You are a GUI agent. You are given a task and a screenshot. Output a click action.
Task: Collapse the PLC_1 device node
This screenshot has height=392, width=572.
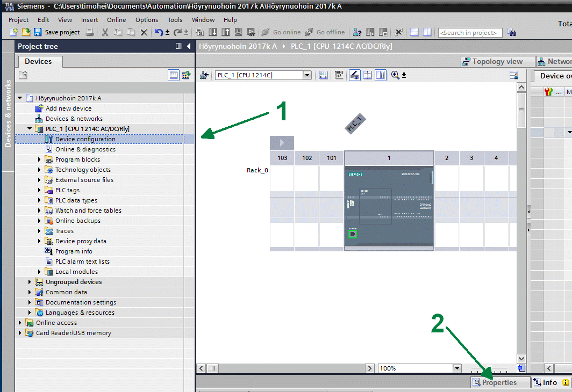[30, 128]
